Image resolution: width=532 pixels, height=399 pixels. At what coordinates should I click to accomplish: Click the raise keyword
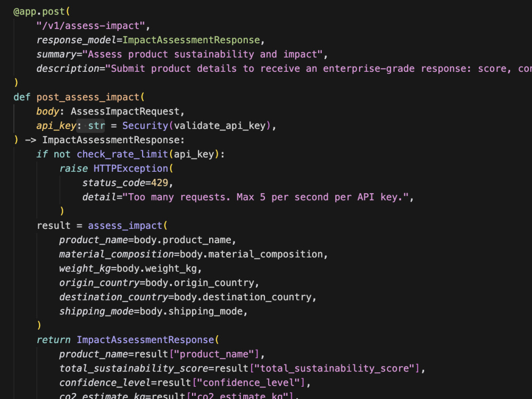point(73,168)
